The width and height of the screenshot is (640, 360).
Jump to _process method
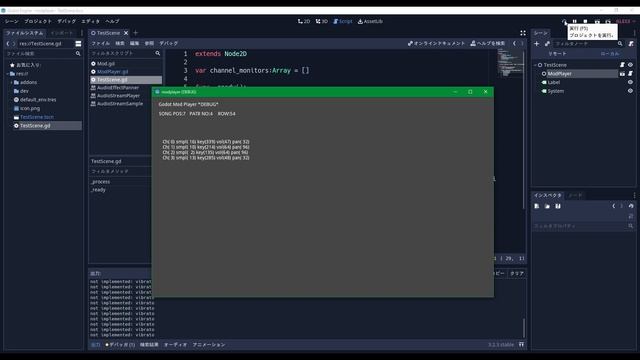(100, 182)
